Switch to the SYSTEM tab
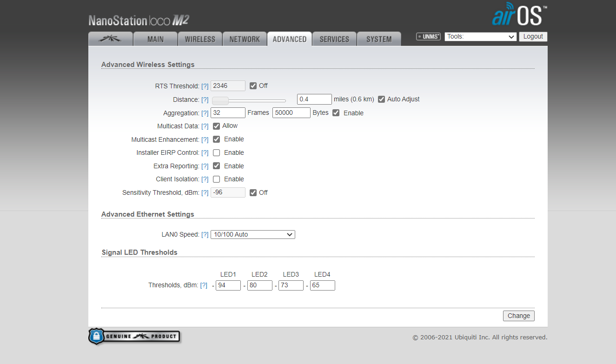616x364 pixels. point(379,39)
